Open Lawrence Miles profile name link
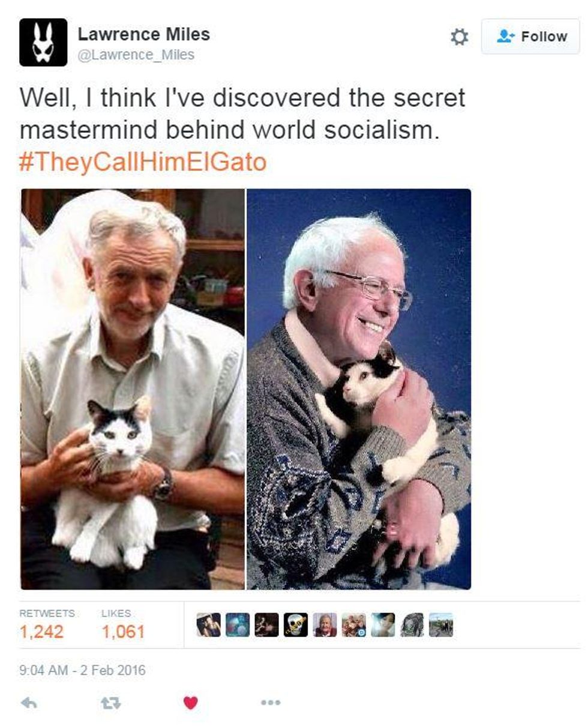Screen dimensions: 588x726 144,34
